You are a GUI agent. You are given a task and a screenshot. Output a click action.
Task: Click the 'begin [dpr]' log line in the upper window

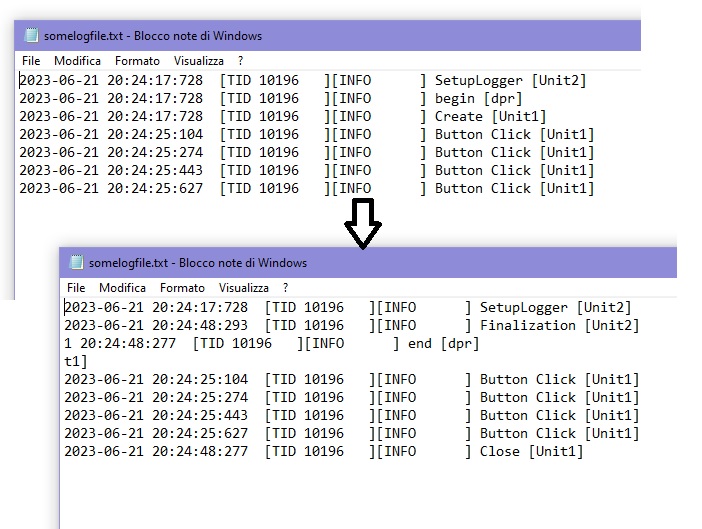[x=271, y=98]
